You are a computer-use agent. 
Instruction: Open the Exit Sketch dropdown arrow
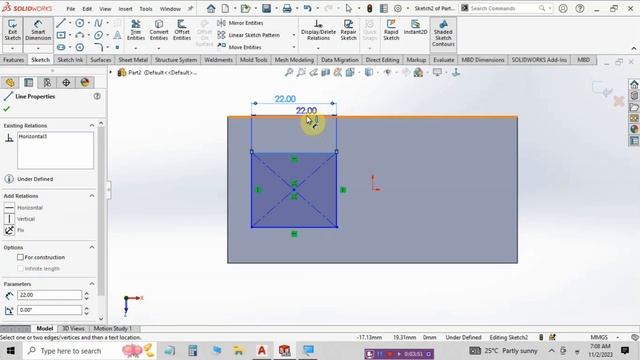(x=12, y=48)
